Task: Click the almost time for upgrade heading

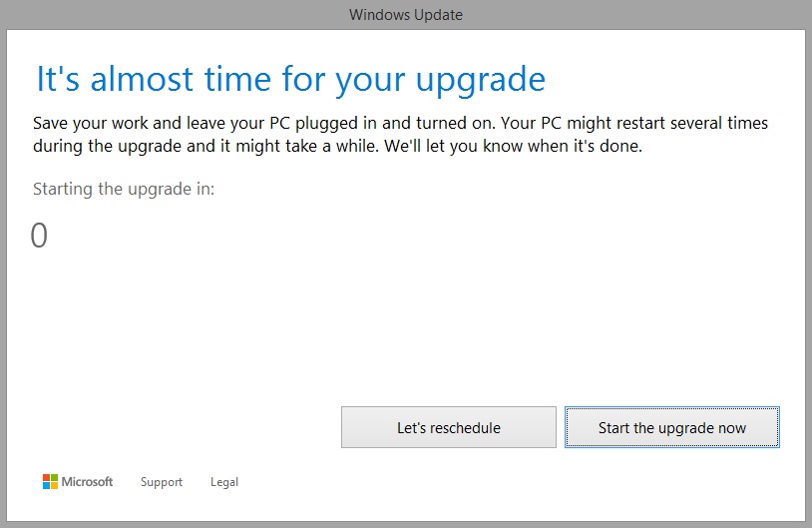Action: click(290, 79)
